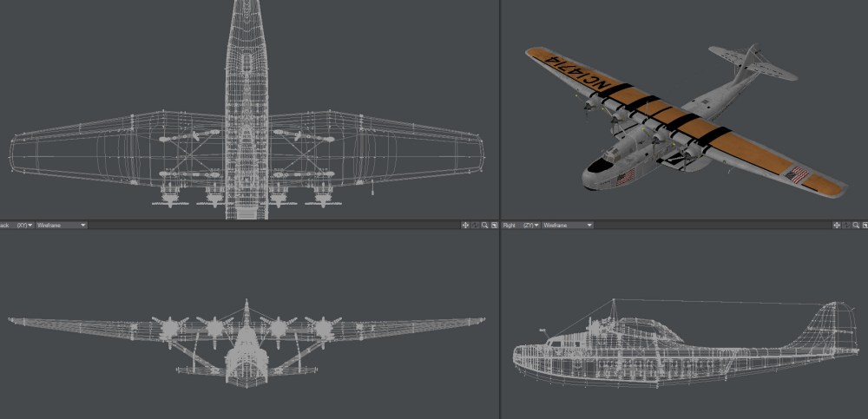Screen dimensions: 868x419
Task: Maximize the Back (XY) viewport
Action: [x=495, y=226]
